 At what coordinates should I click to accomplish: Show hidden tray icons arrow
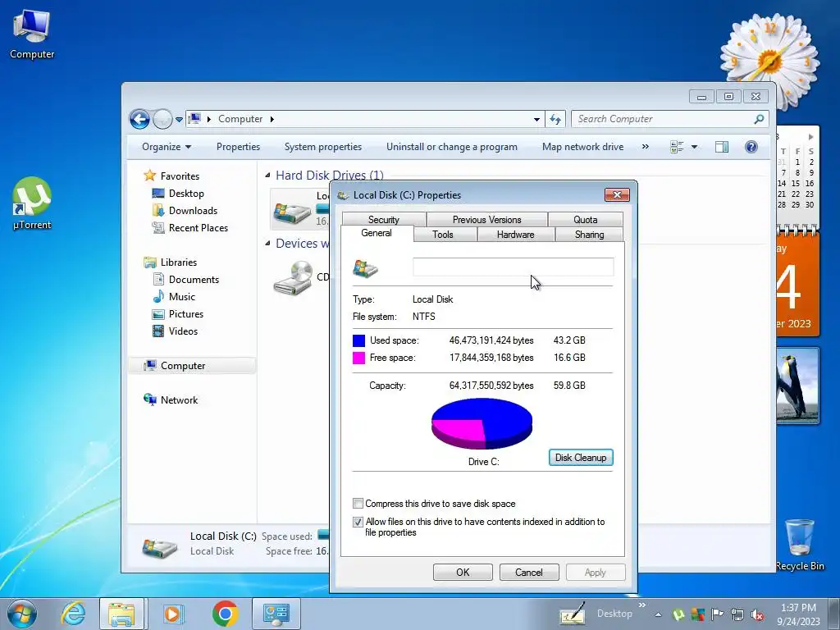658,615
